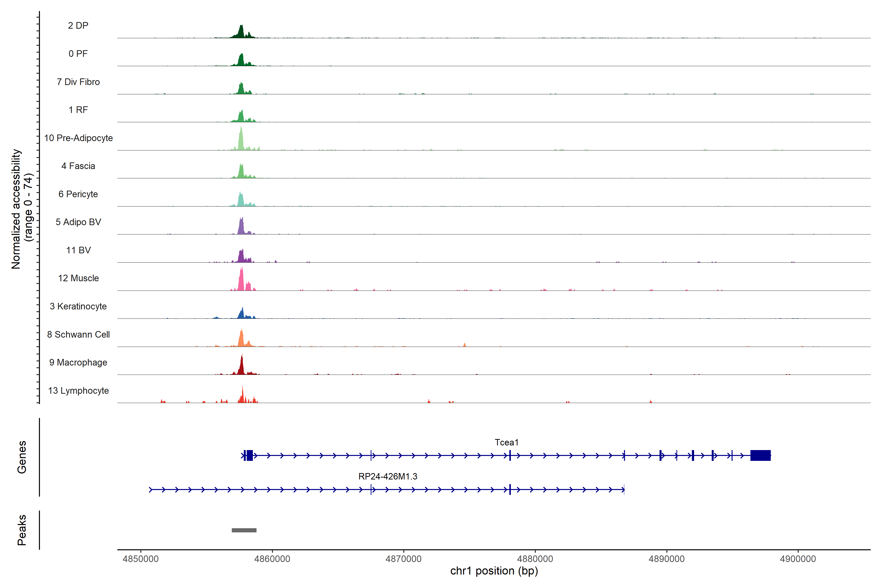Click the 4900000 axis tick label
This screenshot has height=588, width=882.
[x=798, y=559]
